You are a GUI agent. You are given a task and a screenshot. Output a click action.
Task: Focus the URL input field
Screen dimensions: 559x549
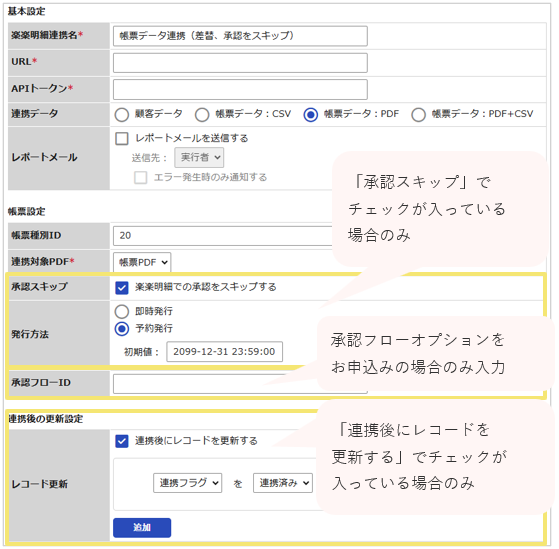[240, 63]
